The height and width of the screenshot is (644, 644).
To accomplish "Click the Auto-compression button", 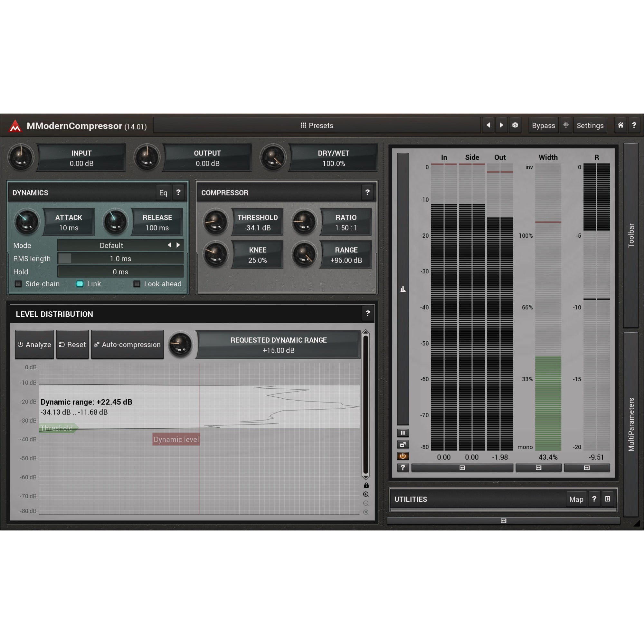I will [127, 344].
